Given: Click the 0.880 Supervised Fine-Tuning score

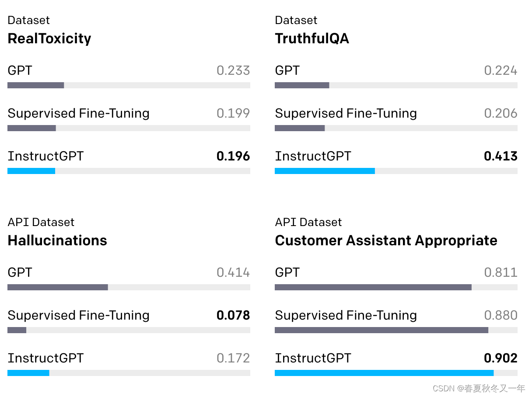Looking at the screenshot, I should (500, 315).
